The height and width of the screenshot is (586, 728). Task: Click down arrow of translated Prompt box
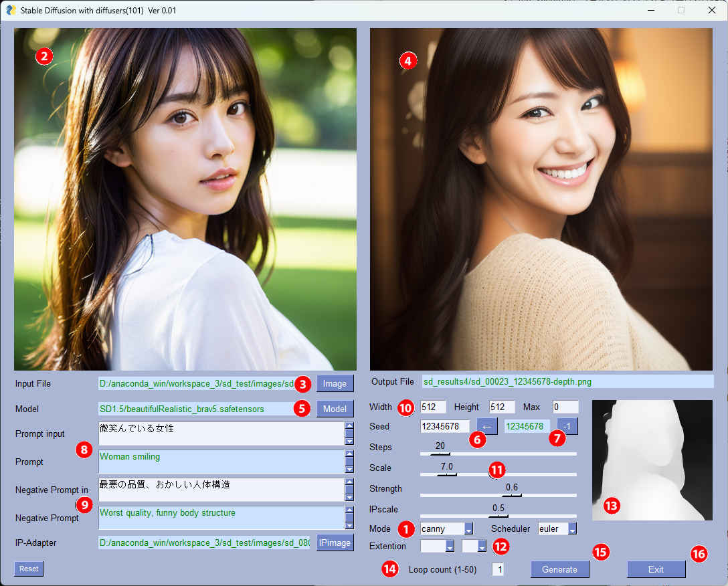coord(349,469)
